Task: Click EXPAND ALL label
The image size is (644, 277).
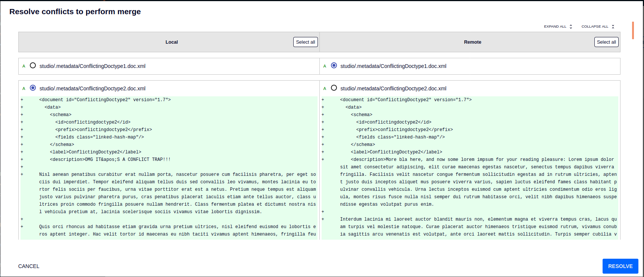Action: tap(555, 27)
